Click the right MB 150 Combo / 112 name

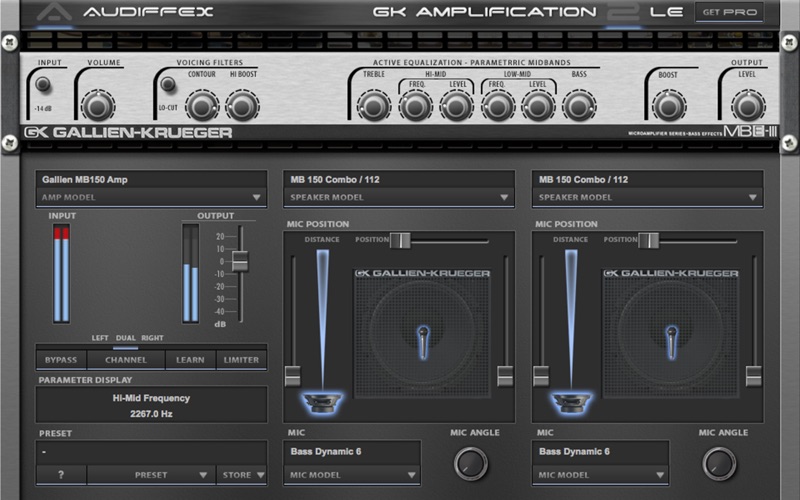tap(584, 180)
